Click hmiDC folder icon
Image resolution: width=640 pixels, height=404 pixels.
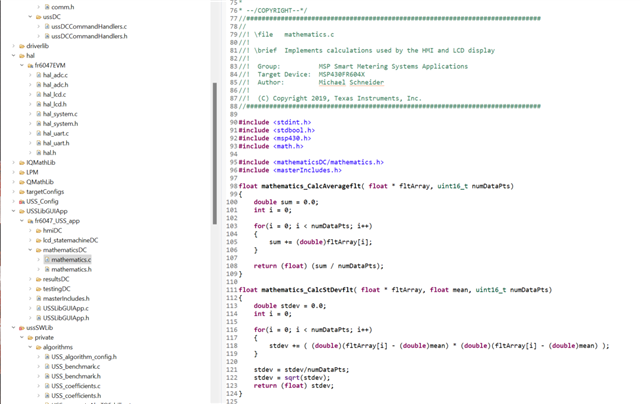click(39, 231)
